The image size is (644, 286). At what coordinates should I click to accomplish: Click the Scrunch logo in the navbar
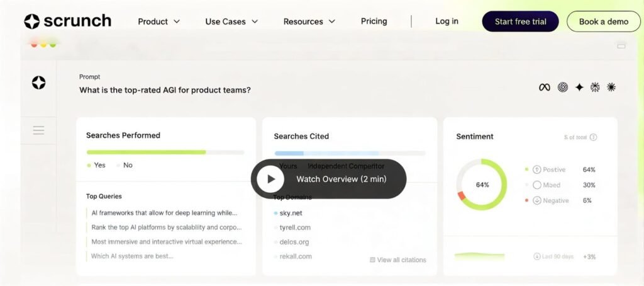[67, 21]
